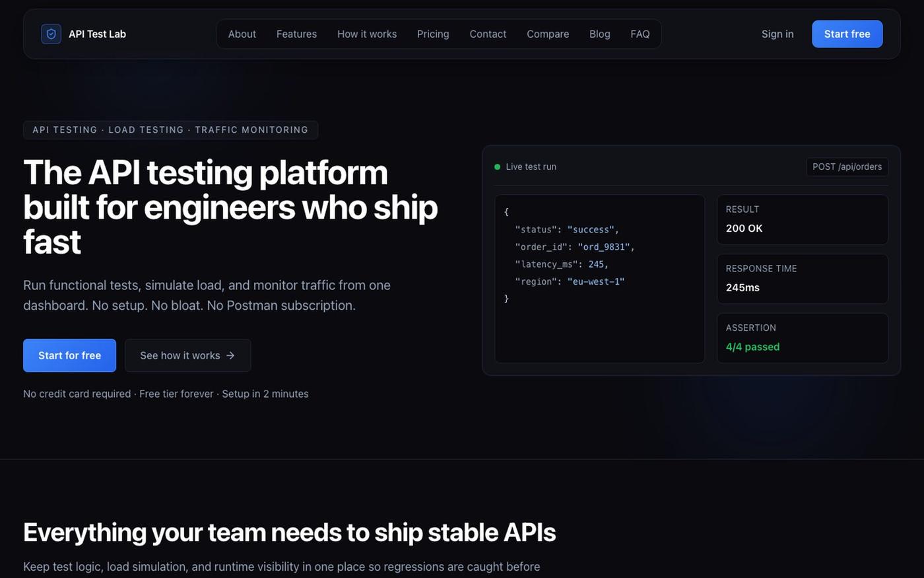Open How it works in navigation
924x578 pixels.
coord(367,34)
